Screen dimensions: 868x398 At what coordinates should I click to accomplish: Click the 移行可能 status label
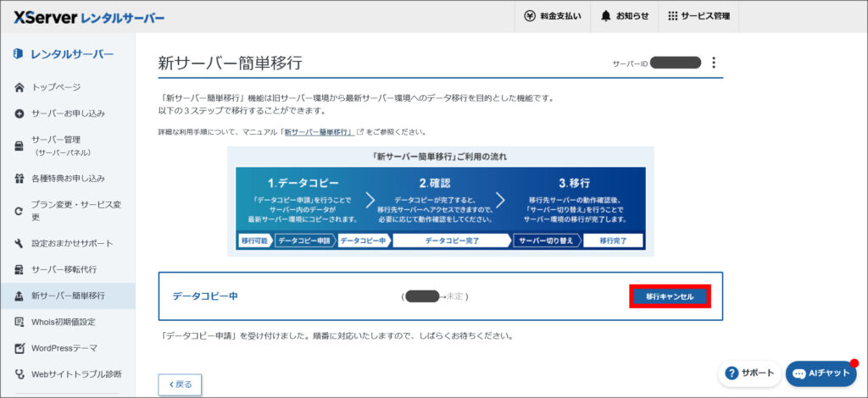(254, 241)
